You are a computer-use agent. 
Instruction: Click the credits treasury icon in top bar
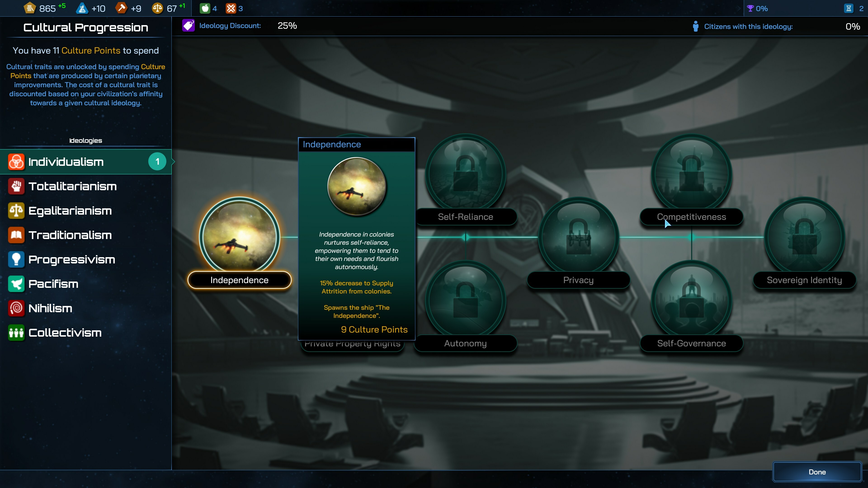pos(30,8)
